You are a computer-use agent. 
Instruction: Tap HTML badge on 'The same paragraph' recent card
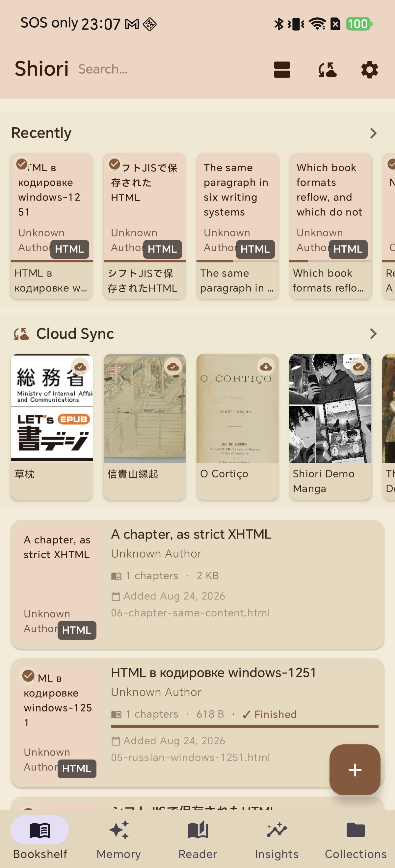[255, 249]
